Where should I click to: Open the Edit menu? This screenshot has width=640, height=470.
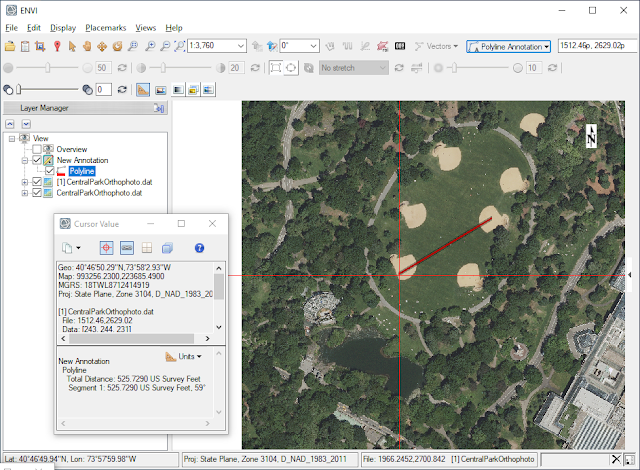(x=33, y=28)
